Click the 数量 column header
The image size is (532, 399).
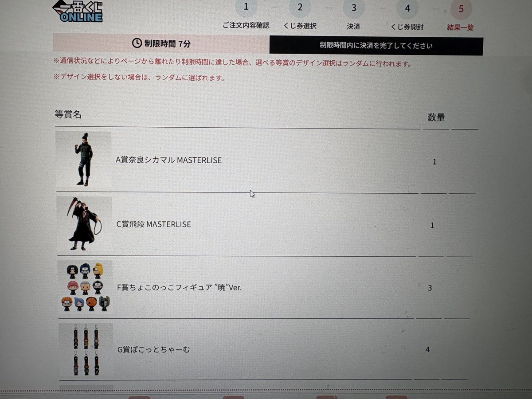pyautogui.click(x=436, y=117)
